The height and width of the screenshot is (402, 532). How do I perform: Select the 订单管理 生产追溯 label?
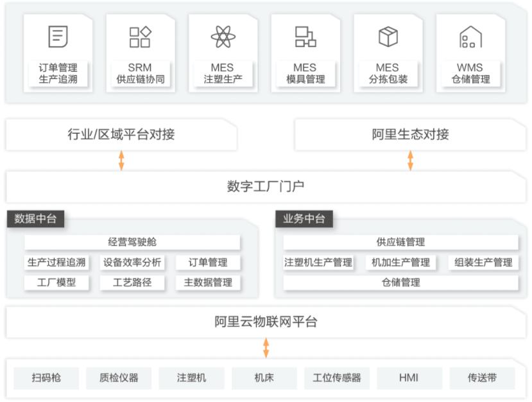58,73
